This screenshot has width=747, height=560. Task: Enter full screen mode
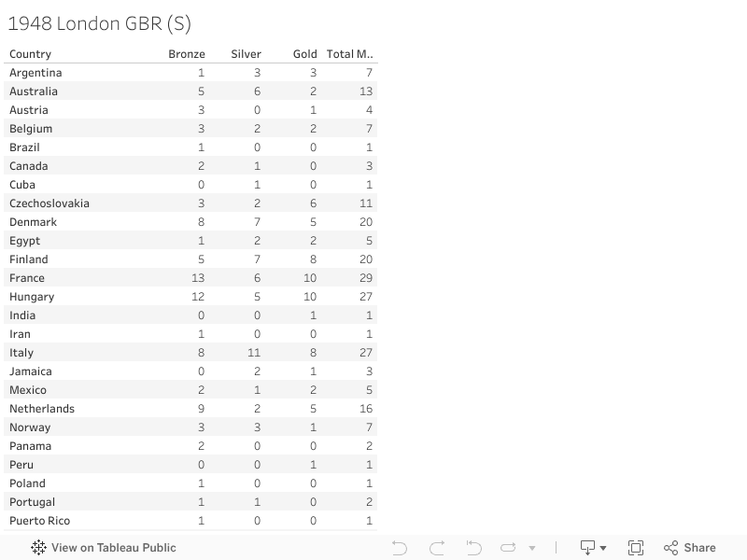(x=636, y=548)
